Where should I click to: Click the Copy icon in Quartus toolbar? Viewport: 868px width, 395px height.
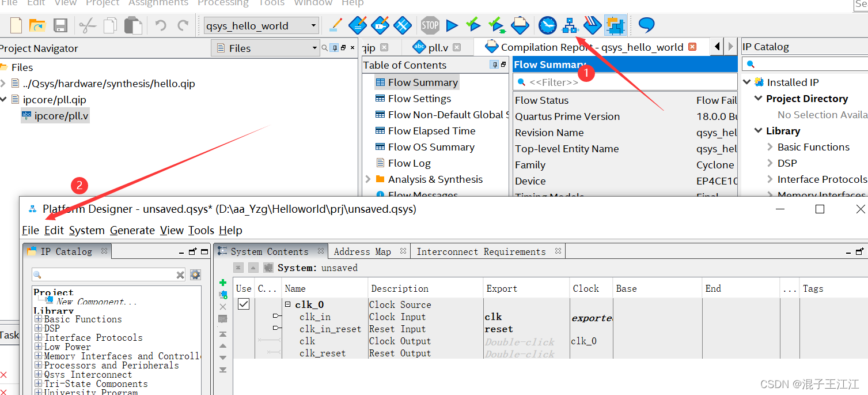click(x=110, y=25)
